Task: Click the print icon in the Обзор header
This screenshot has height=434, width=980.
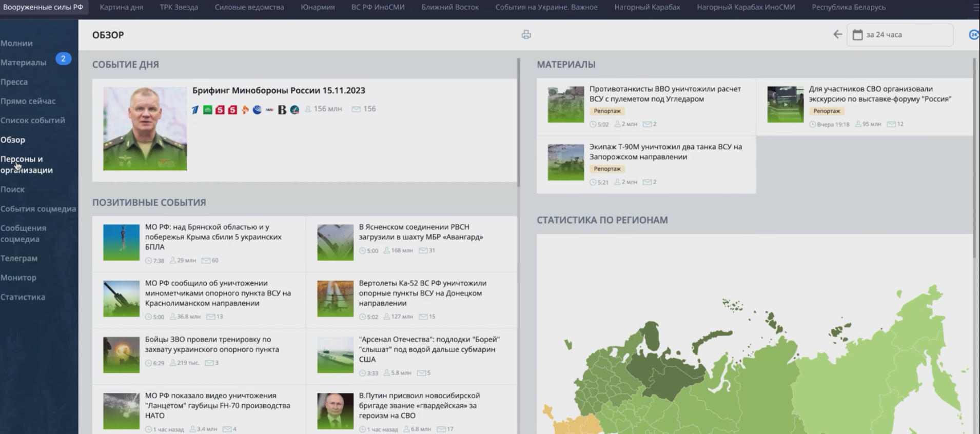Action: click(x=526, y=35)
